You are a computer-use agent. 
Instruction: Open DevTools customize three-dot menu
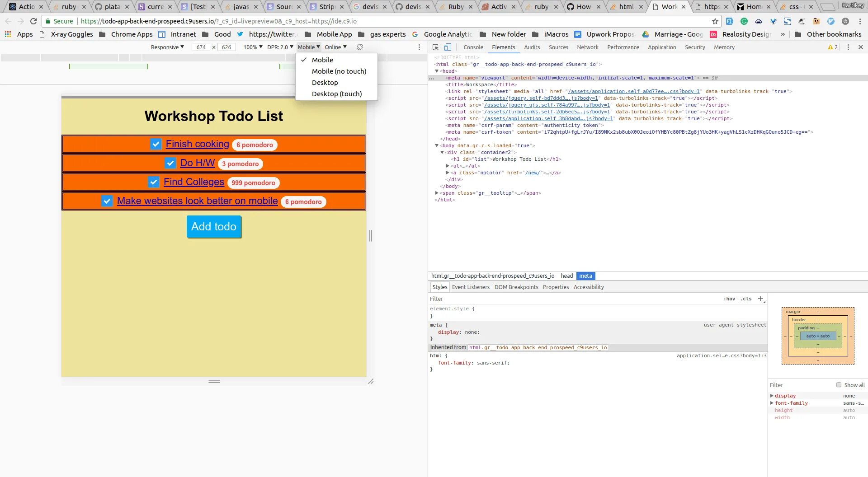pos(848,47)
